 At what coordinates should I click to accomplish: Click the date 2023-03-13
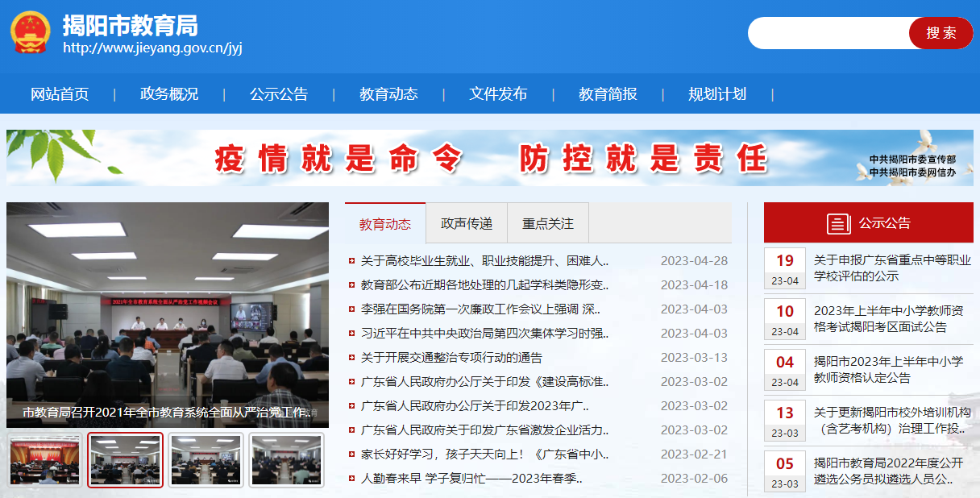tap(694, 358)
